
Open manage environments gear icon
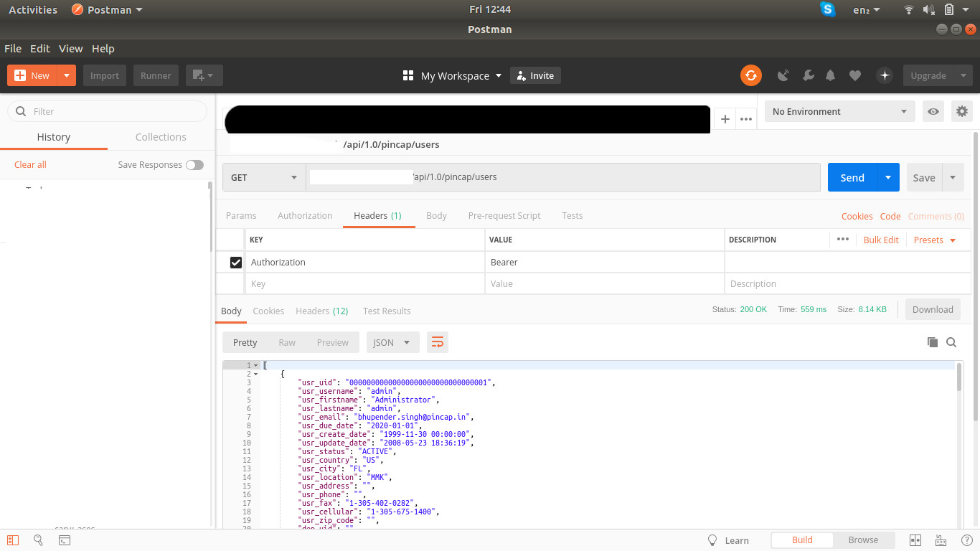(x=962, y=111)
